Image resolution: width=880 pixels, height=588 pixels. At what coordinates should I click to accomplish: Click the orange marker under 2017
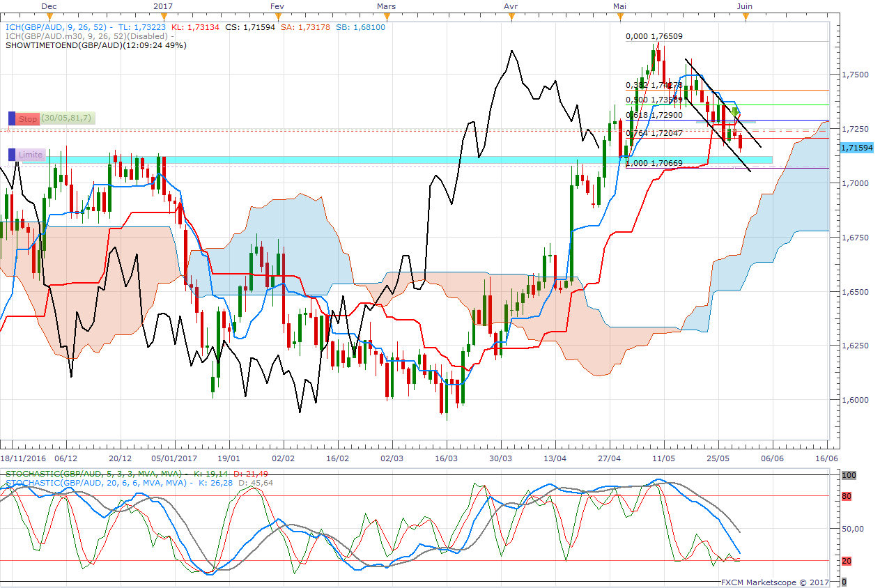pyautogui.click(x=162, y=17)
